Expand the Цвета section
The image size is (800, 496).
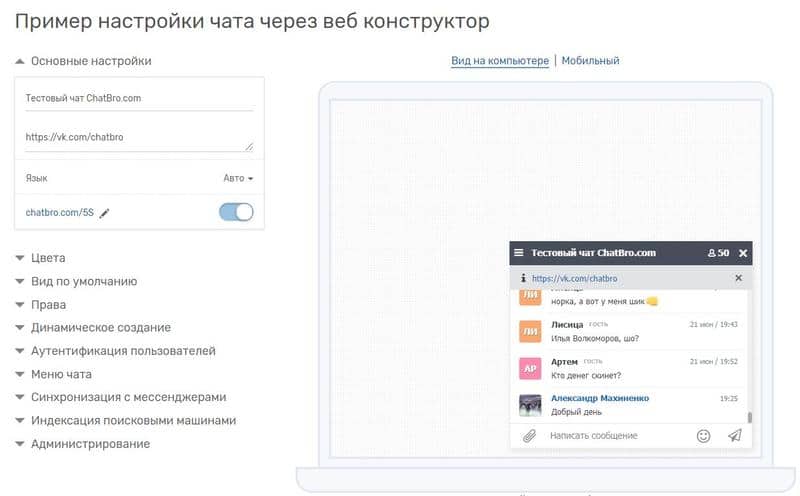[x=40, y=258]
